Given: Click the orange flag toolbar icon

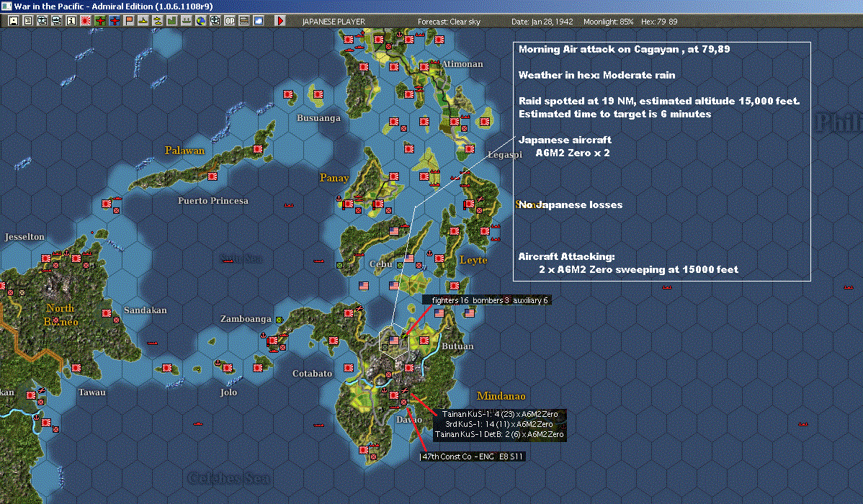Looking at the screenshot, I should click(x=129, y=21).
